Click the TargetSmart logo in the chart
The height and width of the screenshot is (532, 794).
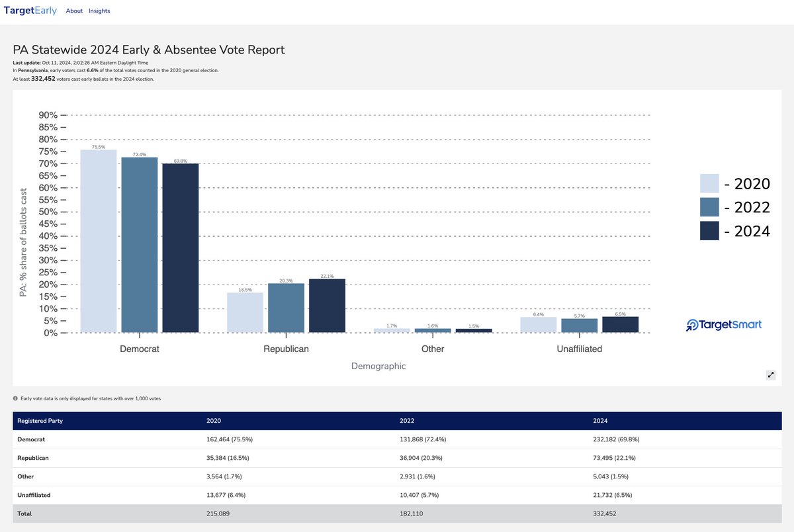(x=724, y=325)
